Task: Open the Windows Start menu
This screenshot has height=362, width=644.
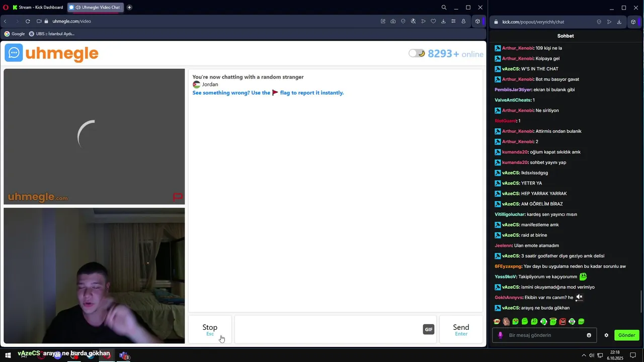Action: click(x=8, y=355)
